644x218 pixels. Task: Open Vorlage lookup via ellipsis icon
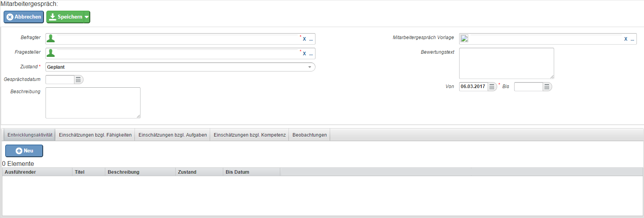[x=633, y=39]
